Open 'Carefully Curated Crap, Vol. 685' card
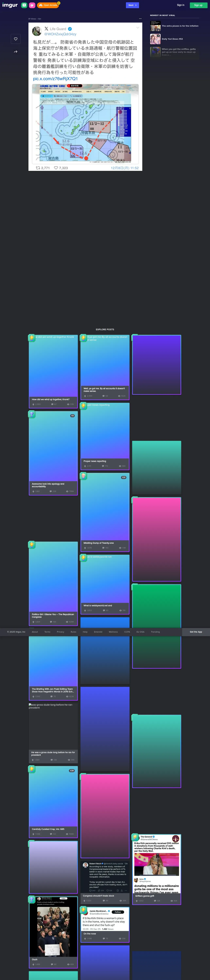 [x=53, y=802]
